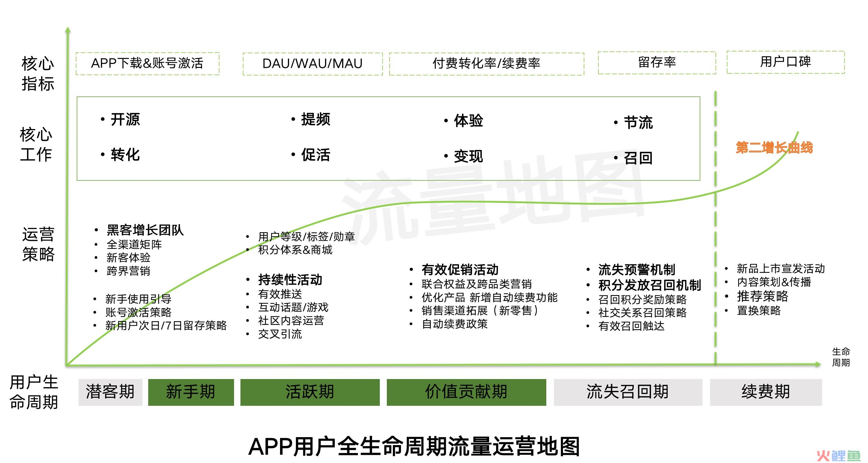Click the 变现 core work item
868x463 pixels.
click(x=468, y=156)
